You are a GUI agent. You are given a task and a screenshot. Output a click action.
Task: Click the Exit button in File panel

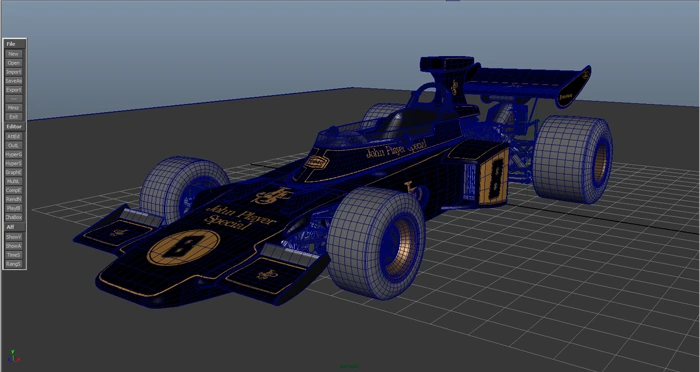click(13, 117)
